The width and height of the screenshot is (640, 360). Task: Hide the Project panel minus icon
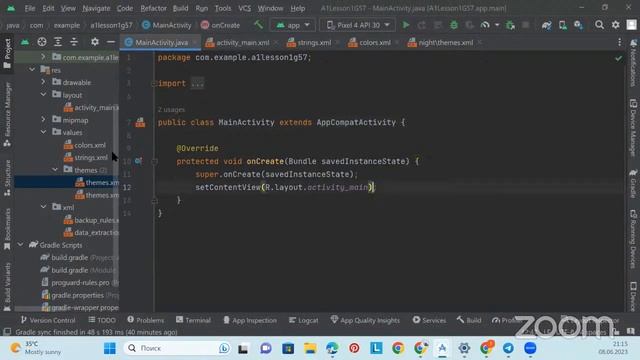[x=111, y=42]
